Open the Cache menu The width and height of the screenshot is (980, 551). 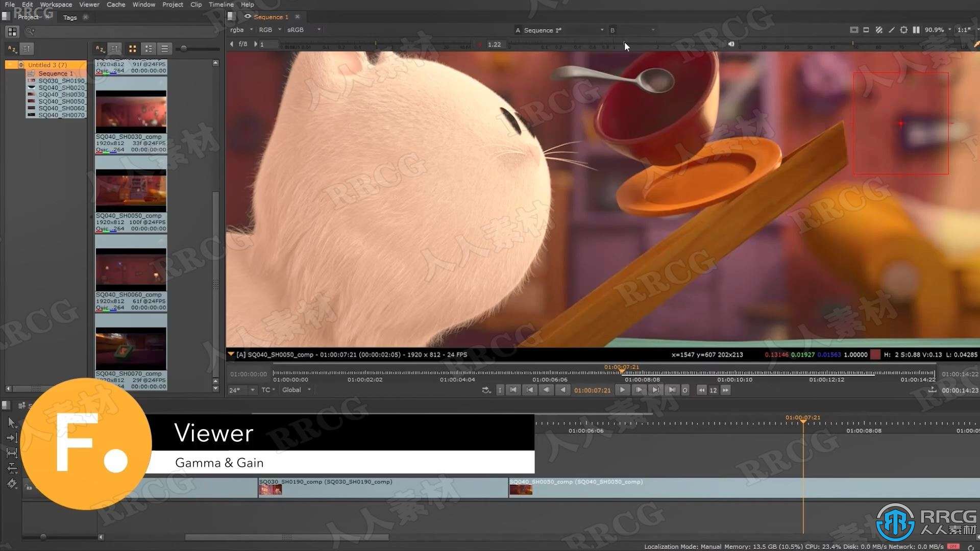coord(116,5)
